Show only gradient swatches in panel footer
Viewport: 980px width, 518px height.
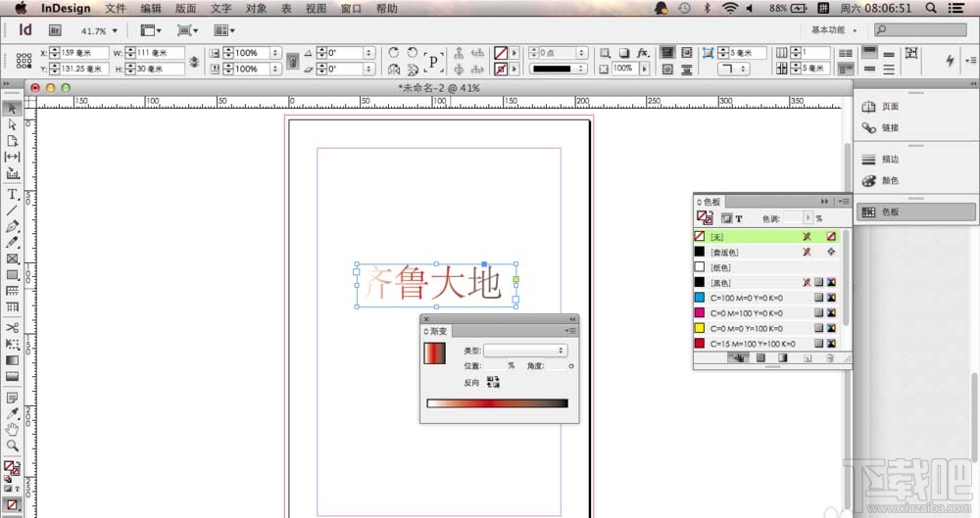coord(782,358)
